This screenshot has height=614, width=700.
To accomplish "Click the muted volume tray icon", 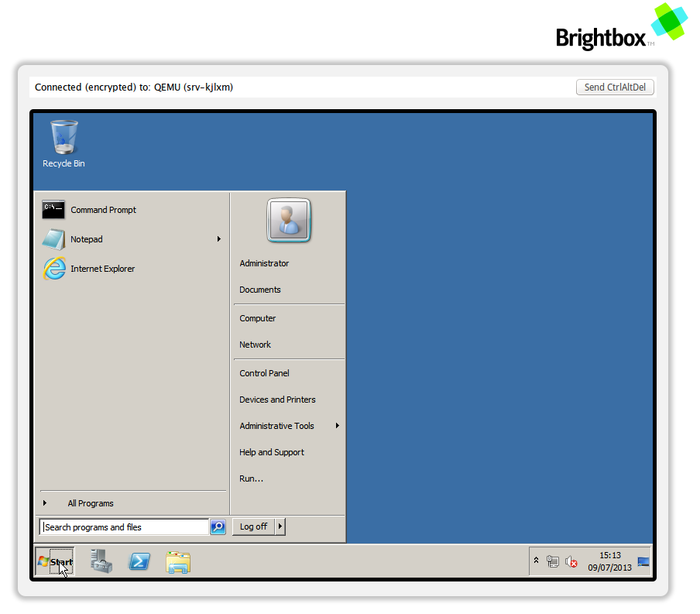I will [571, 561].
